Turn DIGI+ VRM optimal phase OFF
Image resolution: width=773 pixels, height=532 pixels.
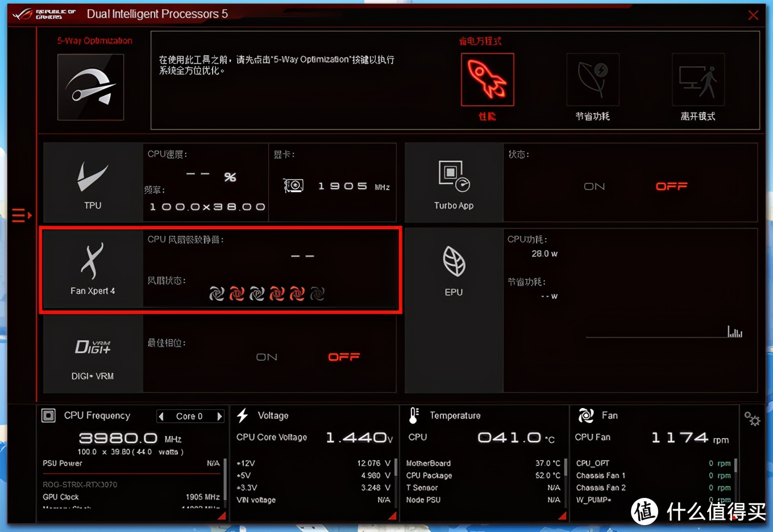pos(344,357)
